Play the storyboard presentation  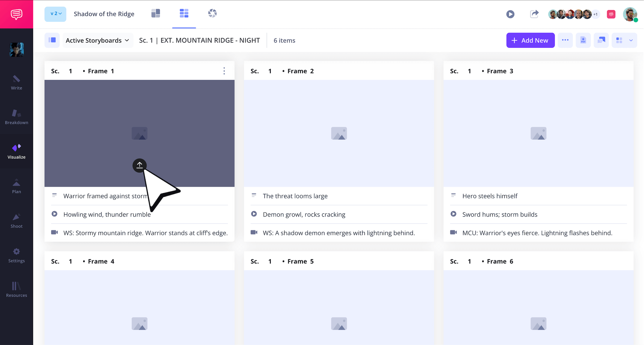[510, 14]
